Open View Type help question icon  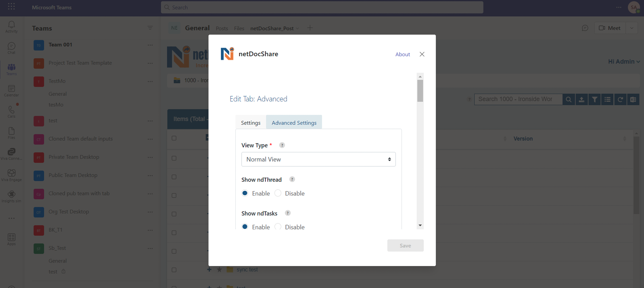click(282, 145)
